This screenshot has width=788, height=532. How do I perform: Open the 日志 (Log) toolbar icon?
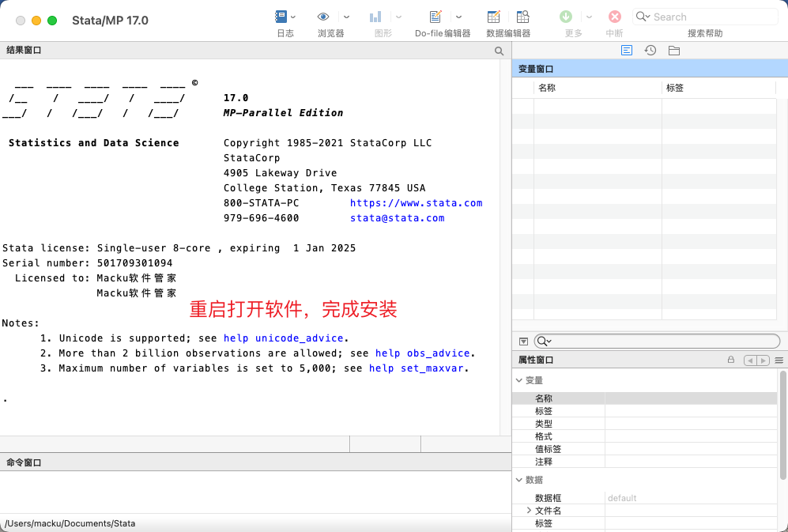pos(281,17)
